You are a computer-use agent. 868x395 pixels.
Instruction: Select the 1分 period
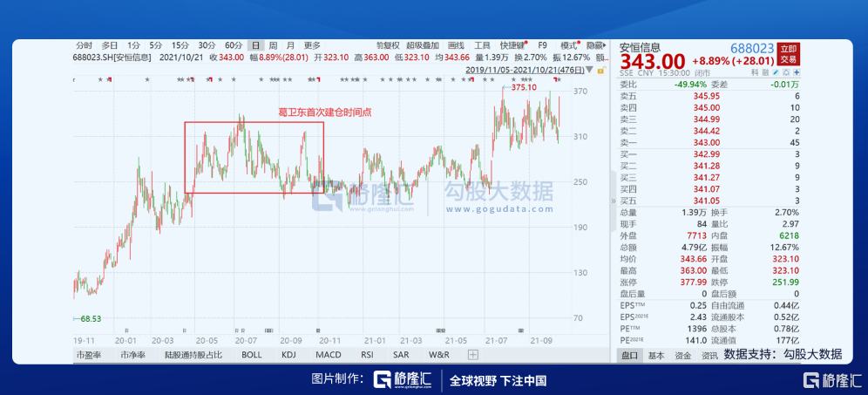tap(133, 45)
